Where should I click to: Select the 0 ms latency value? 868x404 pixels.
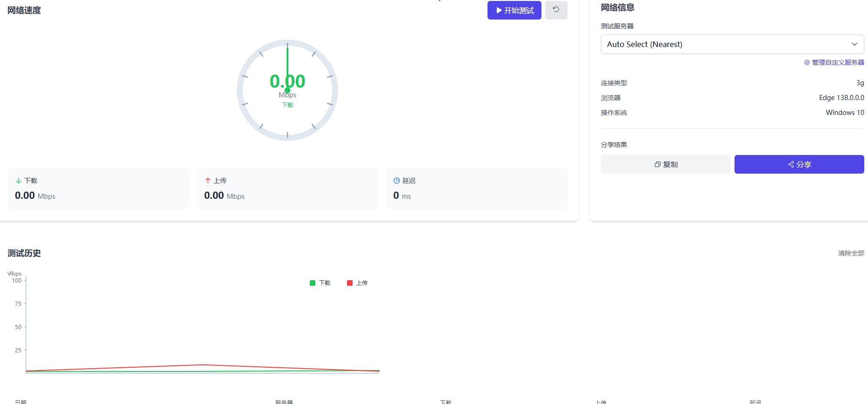(x=402, y=195)
